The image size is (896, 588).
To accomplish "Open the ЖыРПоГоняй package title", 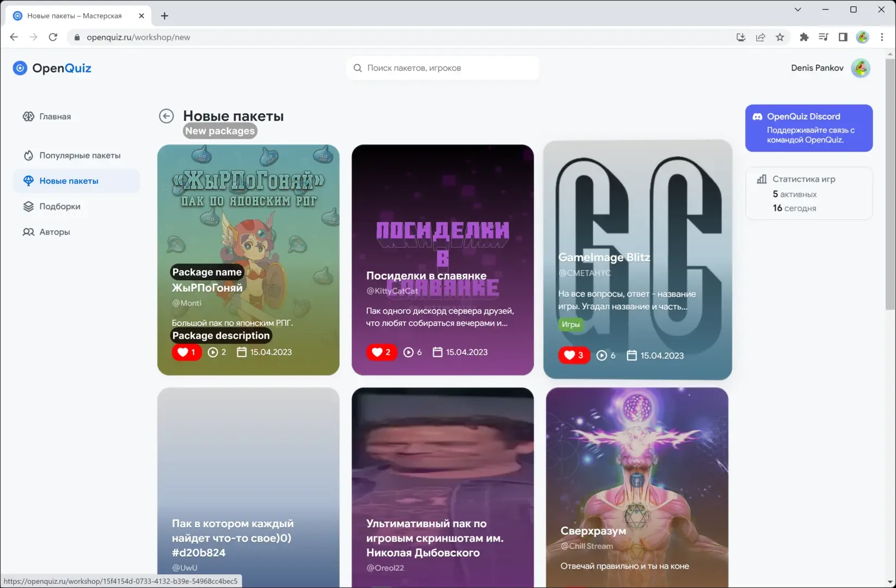I will click(207, 288).
